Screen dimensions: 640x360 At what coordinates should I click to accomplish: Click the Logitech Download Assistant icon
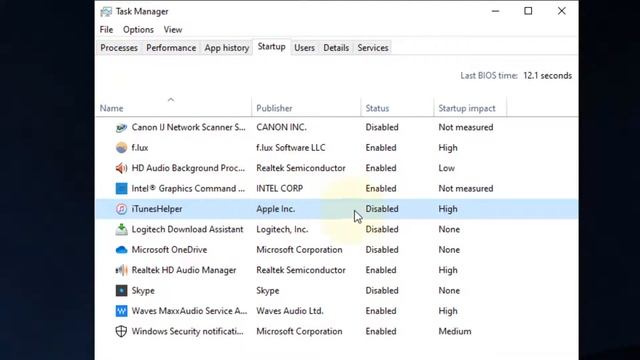click(x=121, y=229)
